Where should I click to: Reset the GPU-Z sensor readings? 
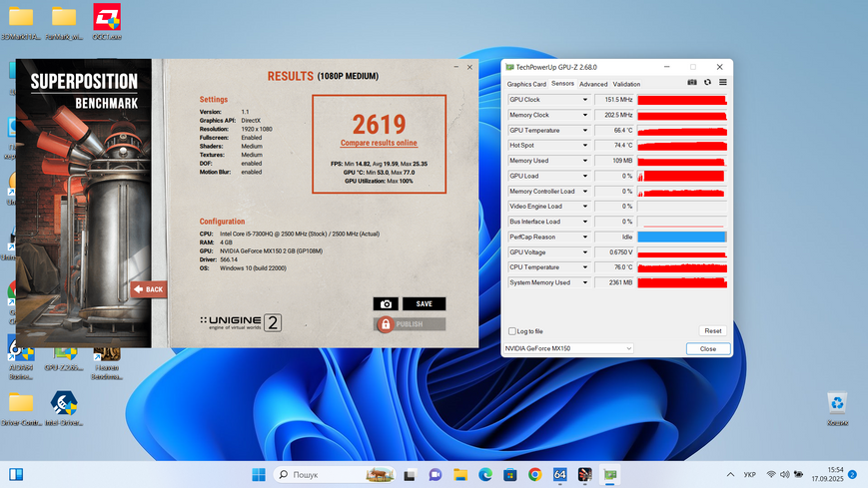coord(713,331)
